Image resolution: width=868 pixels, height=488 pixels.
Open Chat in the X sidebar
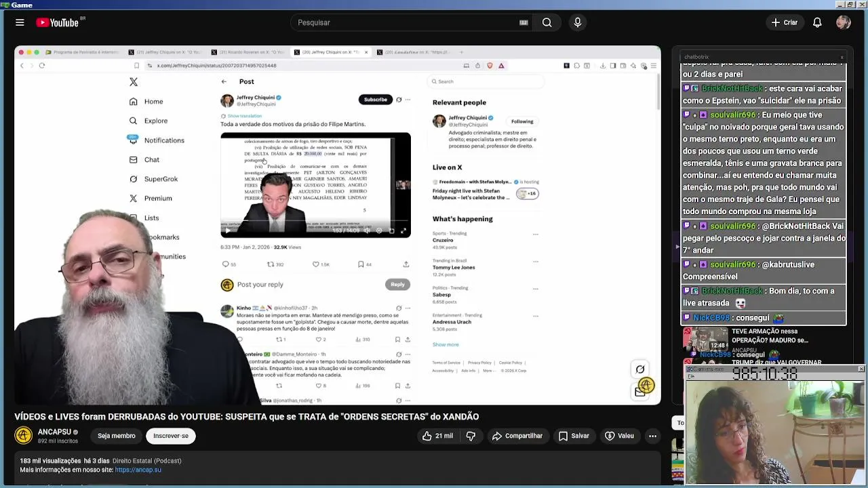pos(144,160)
